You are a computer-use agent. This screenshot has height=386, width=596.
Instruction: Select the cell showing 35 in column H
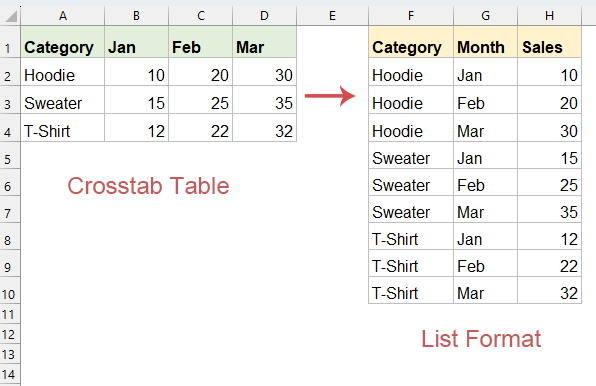[549, 210]
